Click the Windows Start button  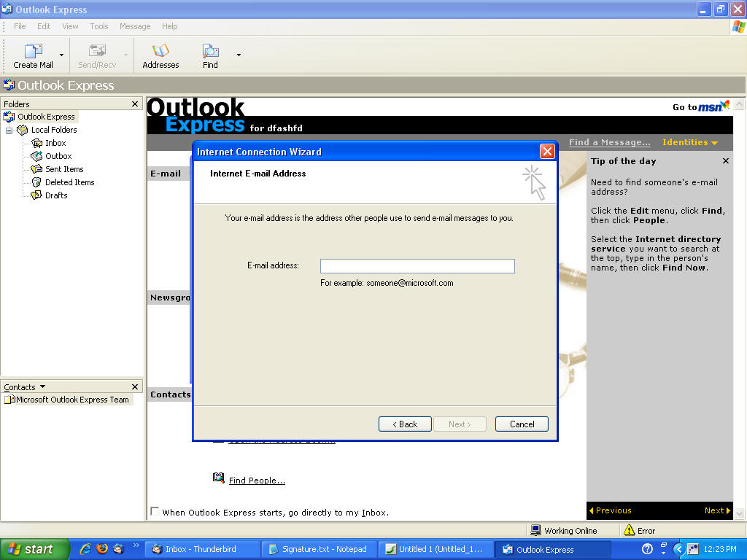(34, 549)
